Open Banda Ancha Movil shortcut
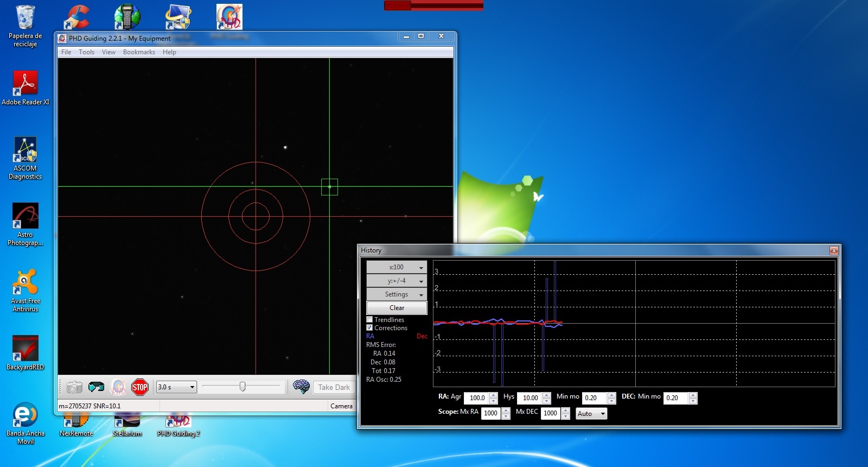This screenshot has width=868, height=467. 25,424
